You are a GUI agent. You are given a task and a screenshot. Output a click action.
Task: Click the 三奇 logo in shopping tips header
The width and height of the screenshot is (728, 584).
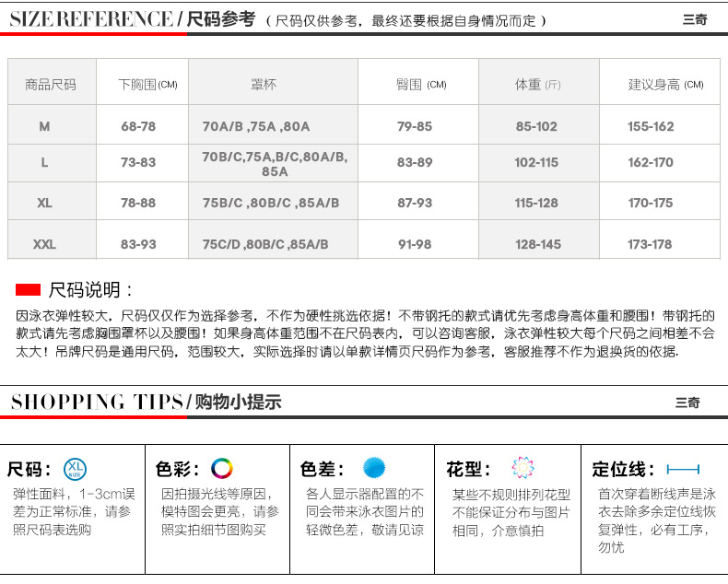[x=687, y=403]
